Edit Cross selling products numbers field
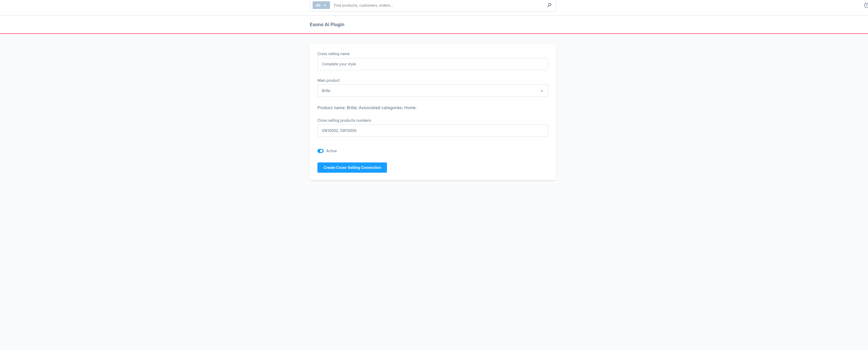This screenshot has height=350, width=868. 433,131
